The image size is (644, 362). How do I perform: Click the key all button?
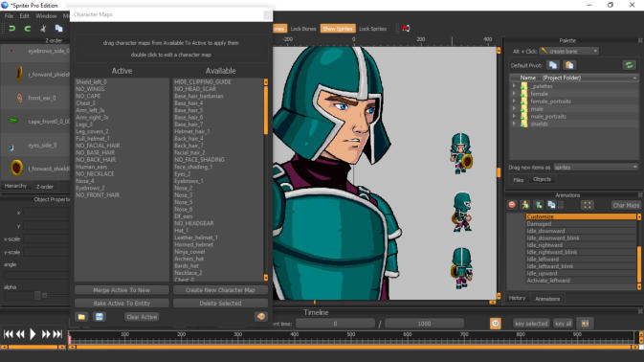(x=563, y=324)
